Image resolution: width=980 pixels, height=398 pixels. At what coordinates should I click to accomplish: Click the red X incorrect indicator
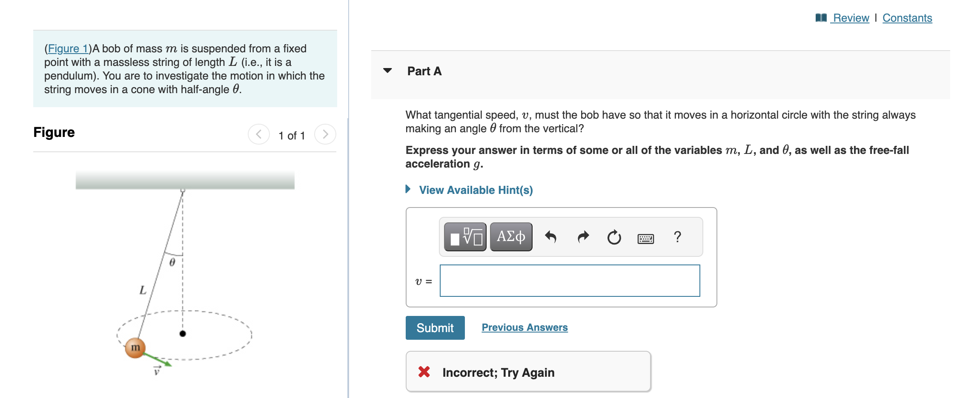(424, 372)
